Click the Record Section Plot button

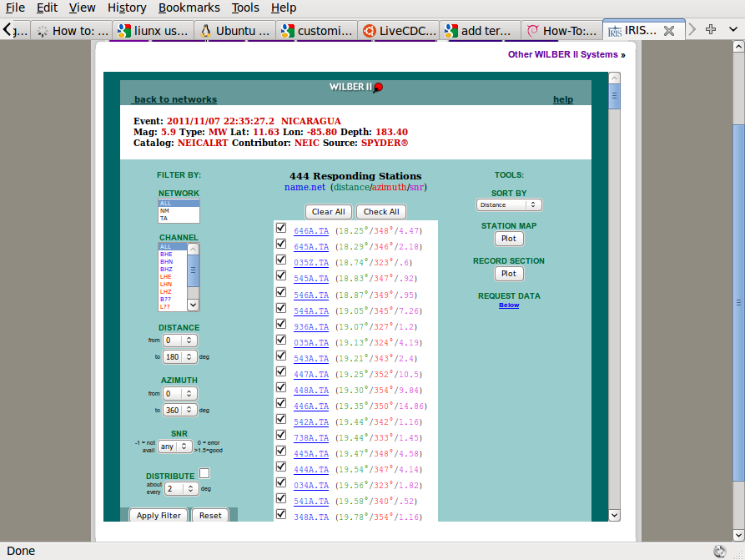(509, 274)
